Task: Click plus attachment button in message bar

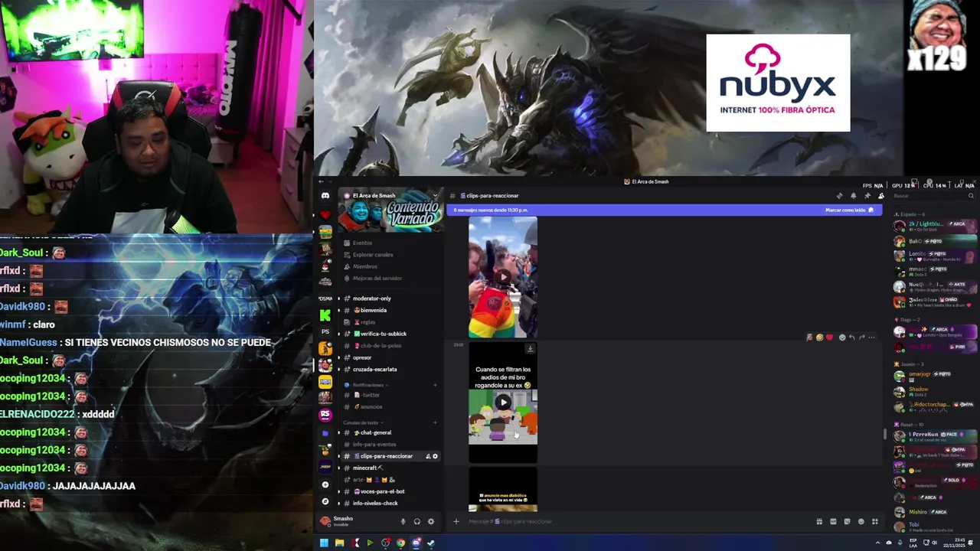Action: (x=456, y=521)
